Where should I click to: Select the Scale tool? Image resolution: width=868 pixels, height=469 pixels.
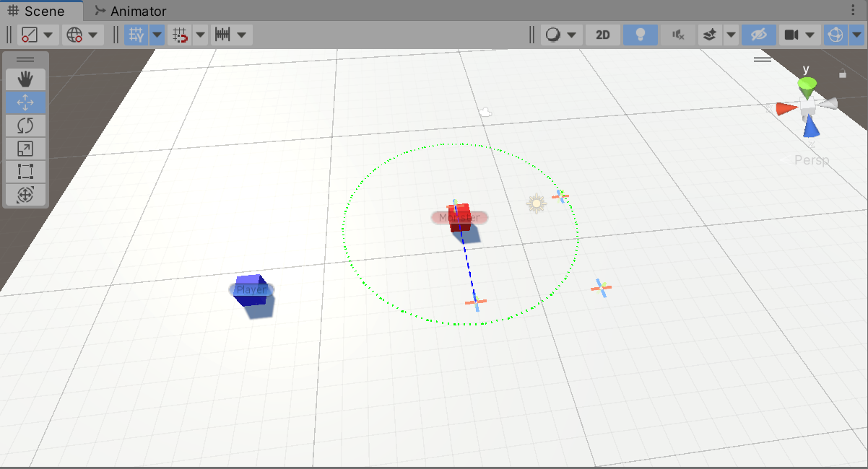click(25, 149)
